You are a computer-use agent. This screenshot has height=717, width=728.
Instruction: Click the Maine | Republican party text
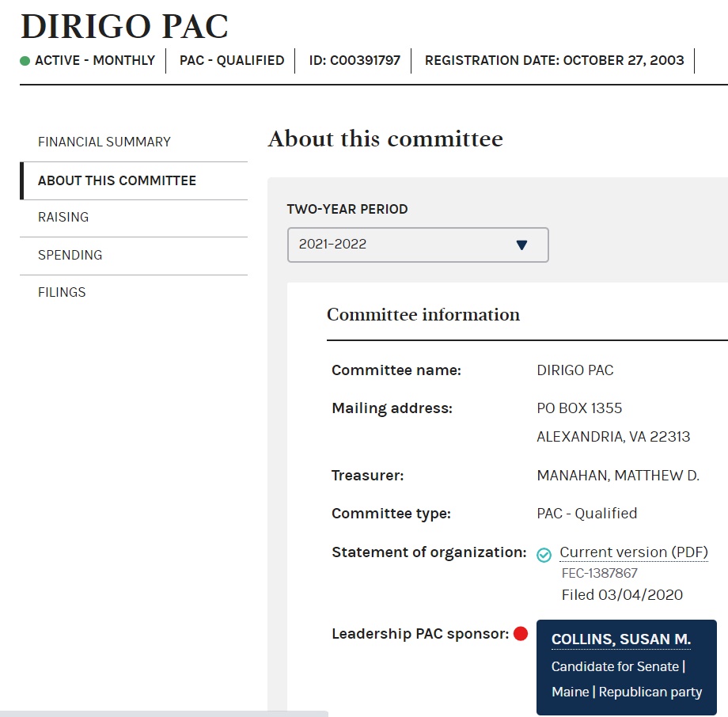(x=627, y=692)
